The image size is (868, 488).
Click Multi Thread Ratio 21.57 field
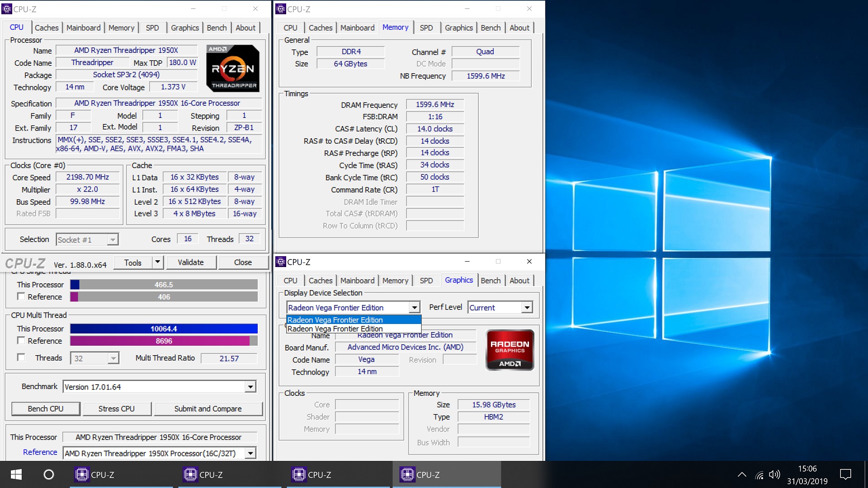[x=229, y=358]
